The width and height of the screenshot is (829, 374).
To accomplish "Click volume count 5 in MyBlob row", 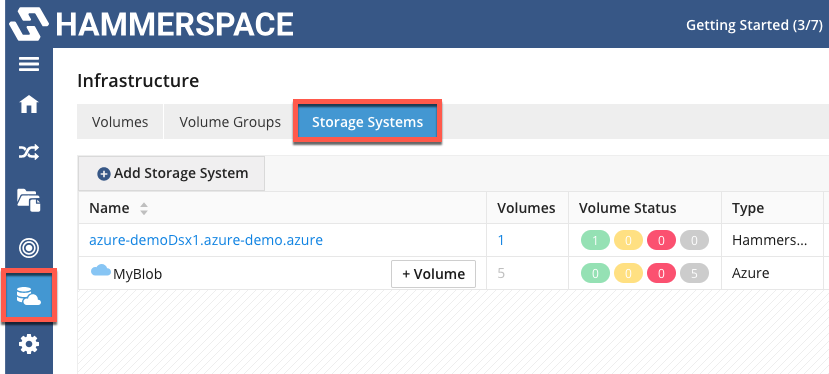I will [x=501, y=273].
